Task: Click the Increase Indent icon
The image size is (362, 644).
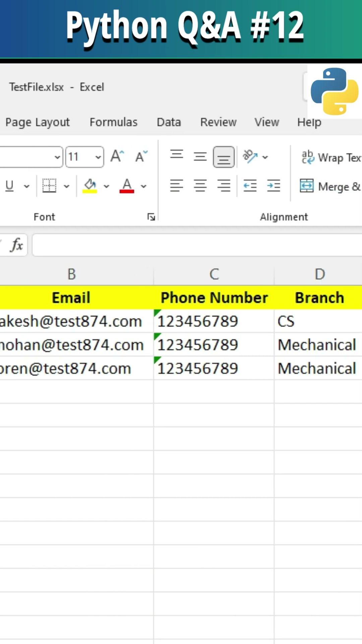Action: coord(274,185)
